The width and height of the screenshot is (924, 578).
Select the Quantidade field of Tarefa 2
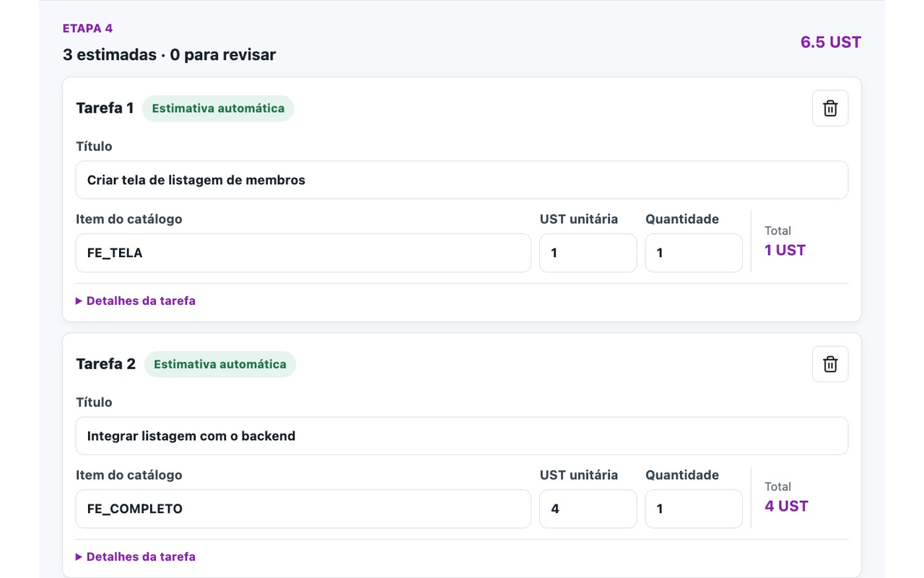694,509
